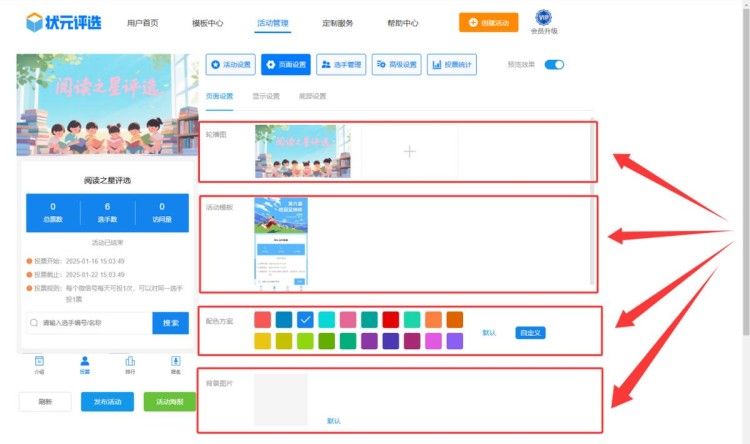Toggle the 预览效果 switch
Viewport: 750px width, 444px height.
coord(554,65)
